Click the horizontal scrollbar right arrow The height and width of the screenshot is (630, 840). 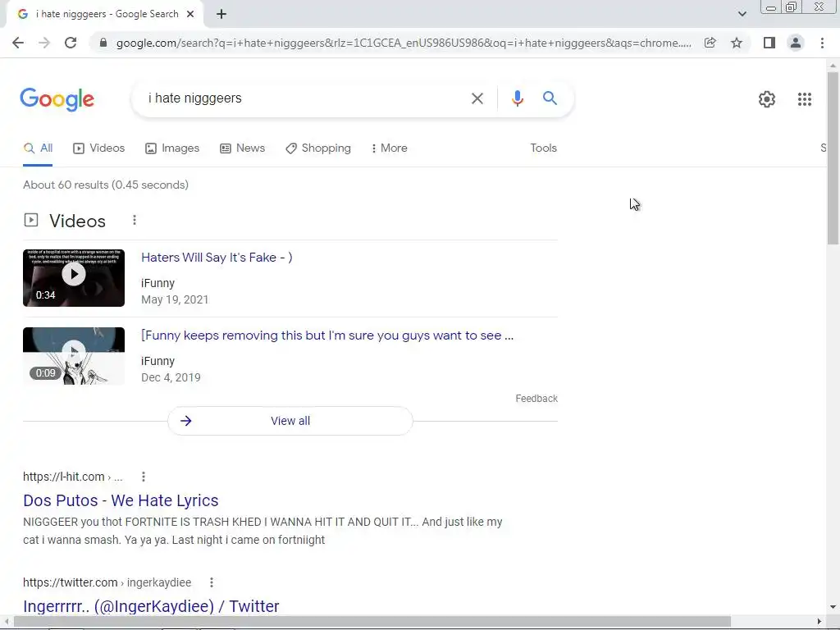(x=819, y=622)
